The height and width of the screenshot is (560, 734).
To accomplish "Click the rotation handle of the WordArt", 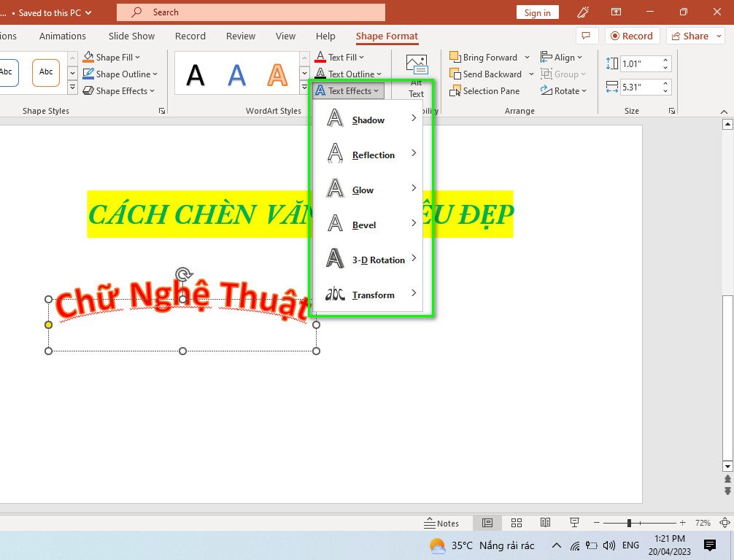I will [x=184, y=274].
